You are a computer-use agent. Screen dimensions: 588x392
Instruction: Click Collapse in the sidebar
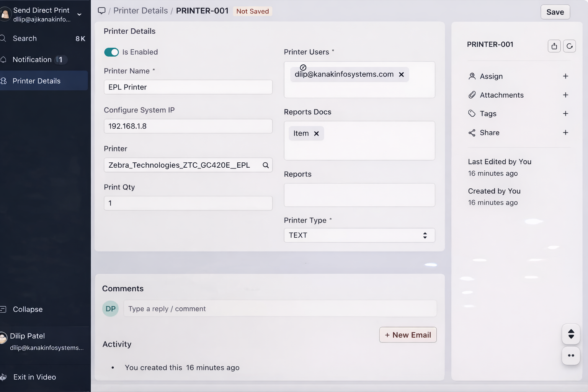(x=28, y=309)
